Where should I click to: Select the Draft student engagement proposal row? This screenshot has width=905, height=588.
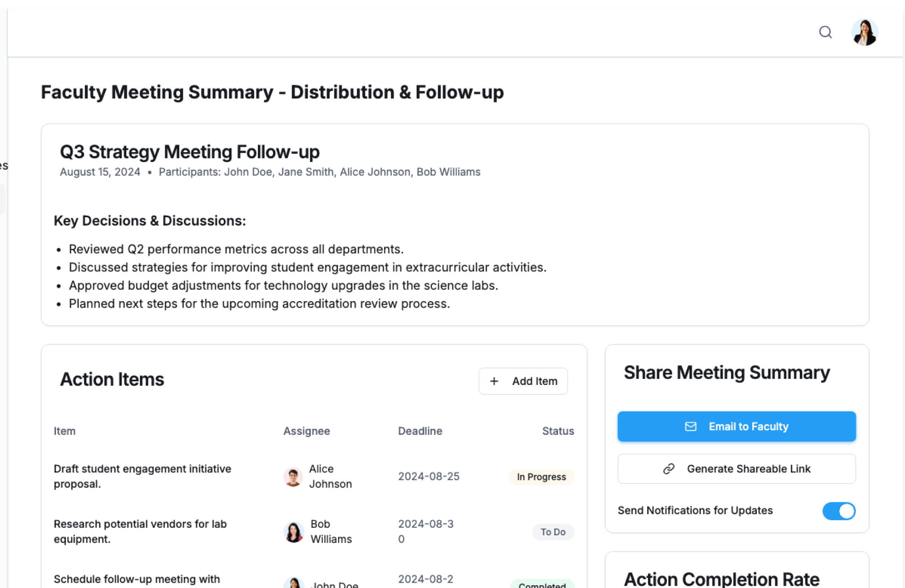coord(142,476)
